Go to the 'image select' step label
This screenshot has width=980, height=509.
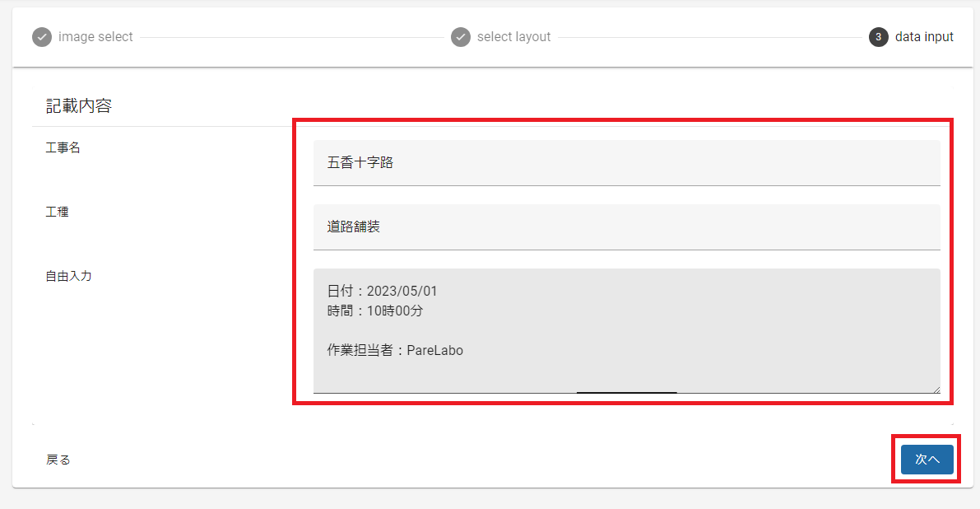(95, 37)
